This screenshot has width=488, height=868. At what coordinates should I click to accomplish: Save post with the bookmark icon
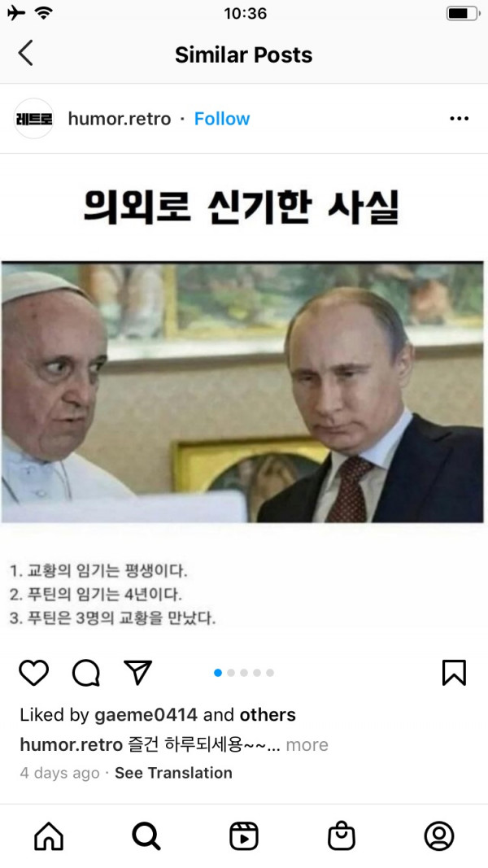point(455,673)
